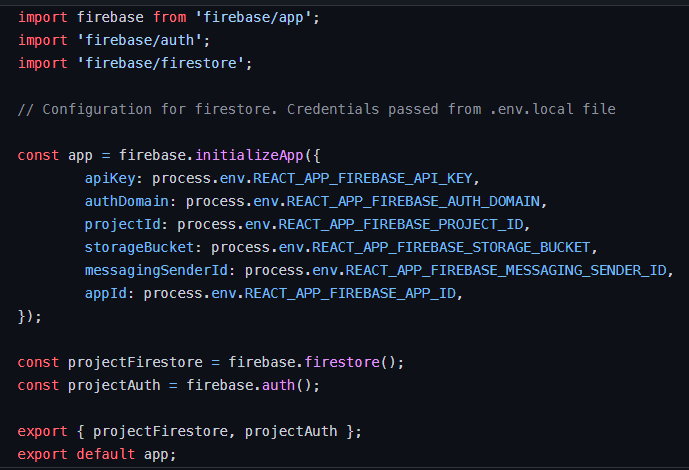Click the configuration comment line

pos(316,109)
